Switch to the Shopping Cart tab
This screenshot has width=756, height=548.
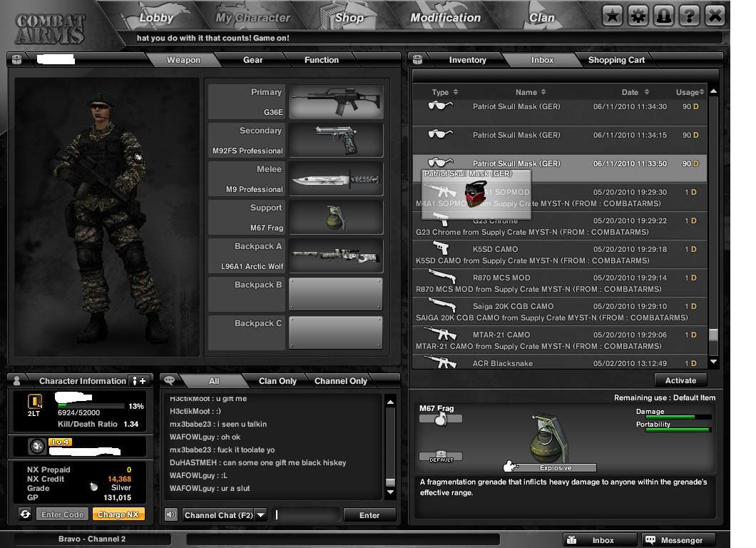click(x=616, y=60)
